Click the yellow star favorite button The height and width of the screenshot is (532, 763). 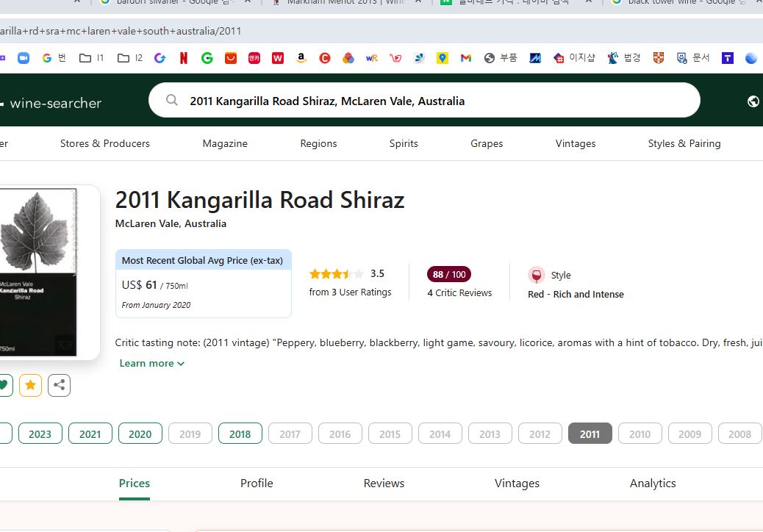(30, 385)
